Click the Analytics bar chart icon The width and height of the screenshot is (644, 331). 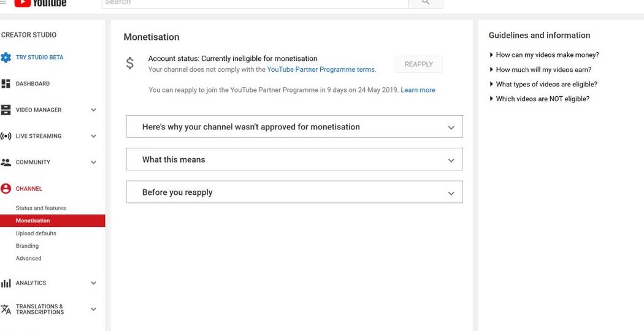[x=6, y=283]
